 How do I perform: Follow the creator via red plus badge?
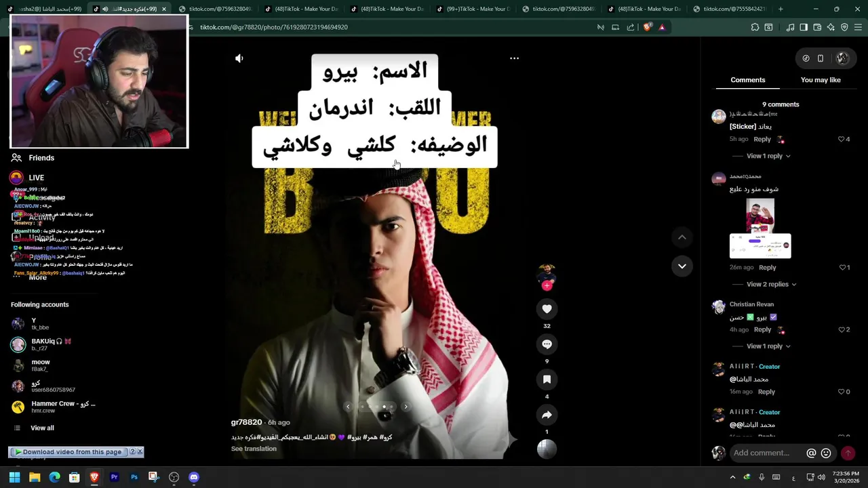[547, 285]
